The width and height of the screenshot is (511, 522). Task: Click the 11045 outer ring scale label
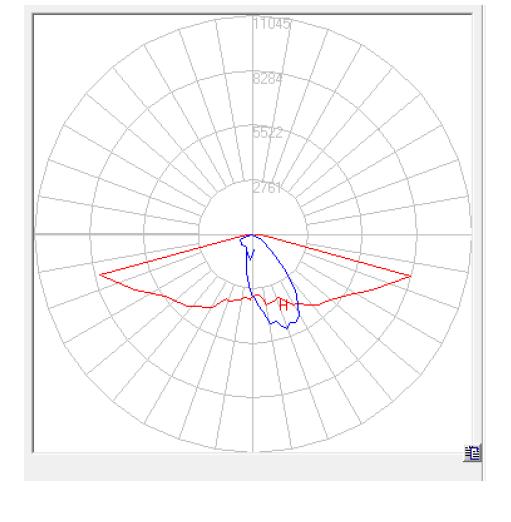pyautogui.click(x=272, y=24)
